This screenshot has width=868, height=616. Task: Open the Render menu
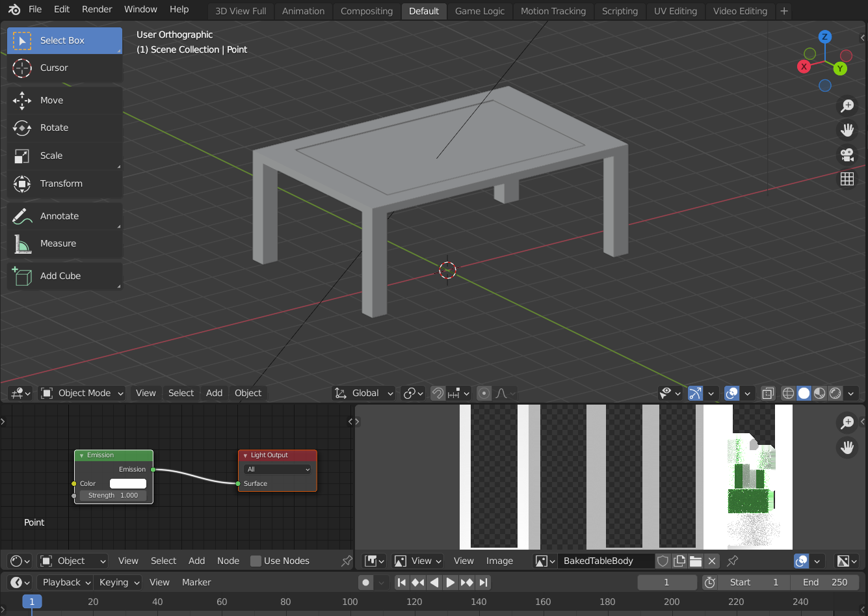[x=97, y=10]
